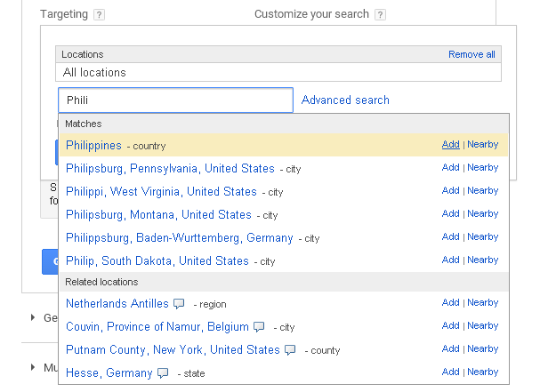Screen dimensions: 540x392
Task: Click speech bubble icon beside Hesse, Germany
Action: 163,372
